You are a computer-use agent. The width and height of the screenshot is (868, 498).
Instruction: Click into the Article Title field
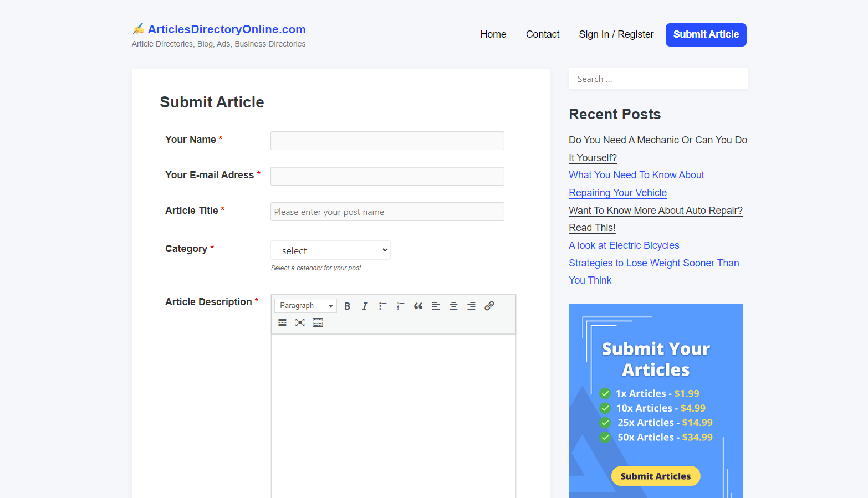pyautogui.click(x=387, y=212)
